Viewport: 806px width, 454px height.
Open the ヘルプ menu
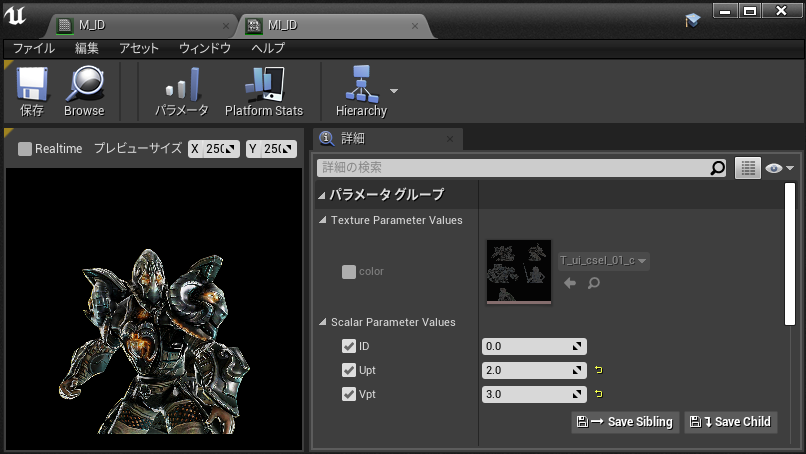(268, 48)
